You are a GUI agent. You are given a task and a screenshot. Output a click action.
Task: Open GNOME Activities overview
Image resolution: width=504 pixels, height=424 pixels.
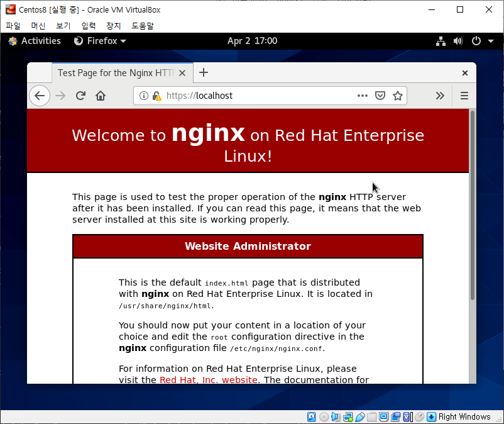tap(35, 41)
